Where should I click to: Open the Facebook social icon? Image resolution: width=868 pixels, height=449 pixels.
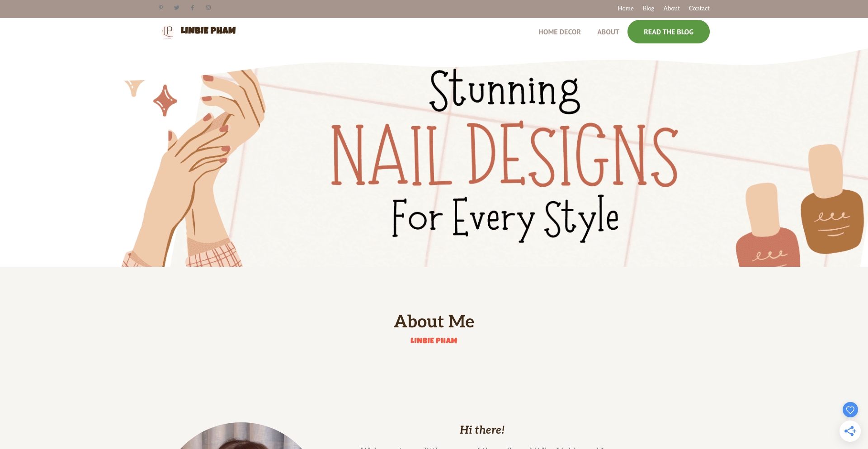tap(193, 8)
